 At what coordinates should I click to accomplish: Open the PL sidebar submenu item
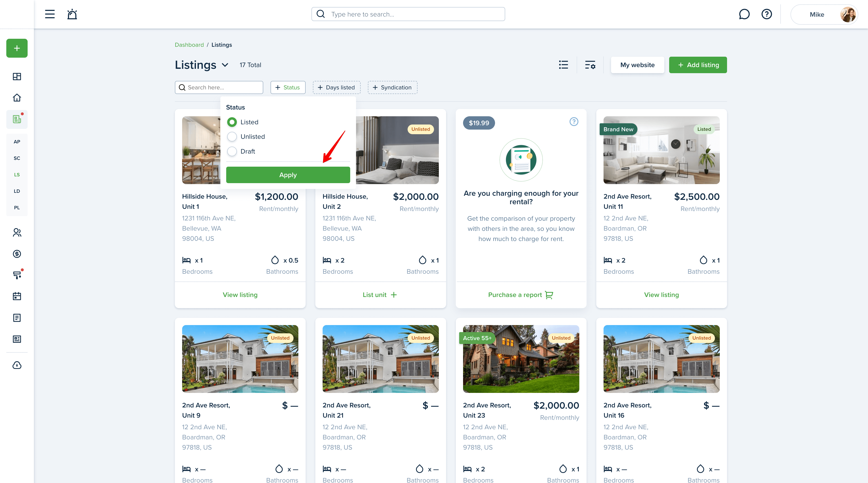tap(17, 208)
